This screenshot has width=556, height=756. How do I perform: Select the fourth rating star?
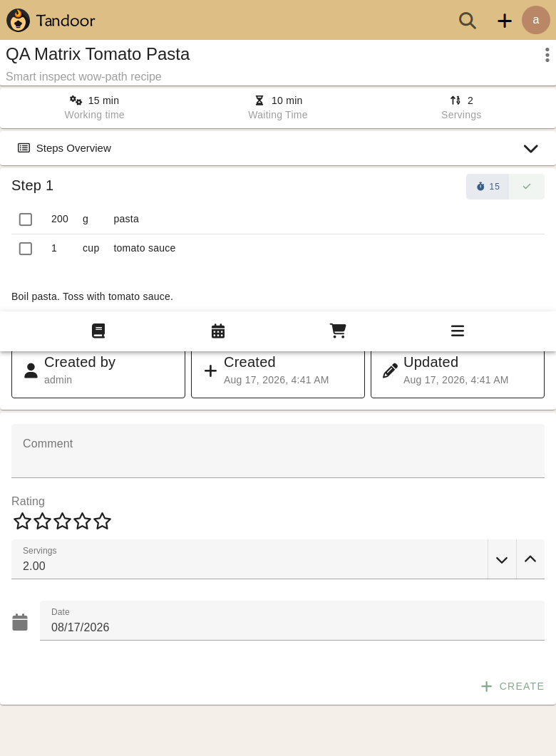pyautogui.click(x=83, y=521)
